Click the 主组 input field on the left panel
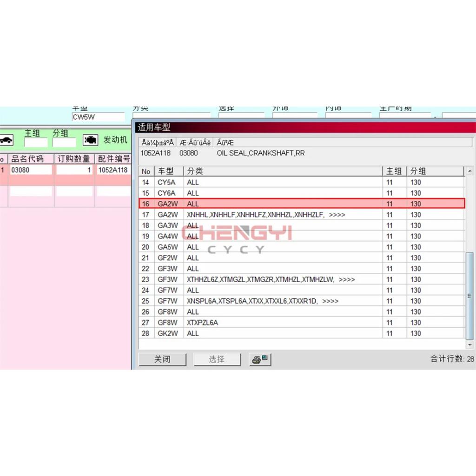Image resolution: width=476 pixels, height=476 pixels. click(x=36, y=142)
